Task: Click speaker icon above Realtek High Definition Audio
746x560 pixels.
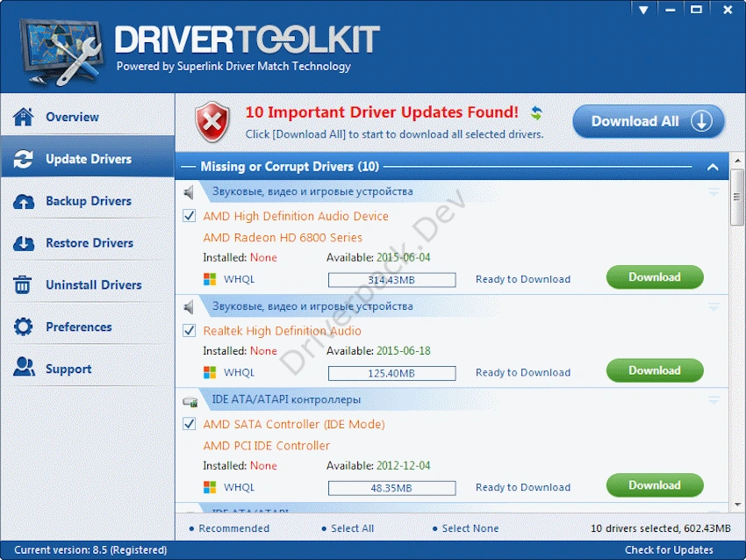Action: tap(189, 307)
